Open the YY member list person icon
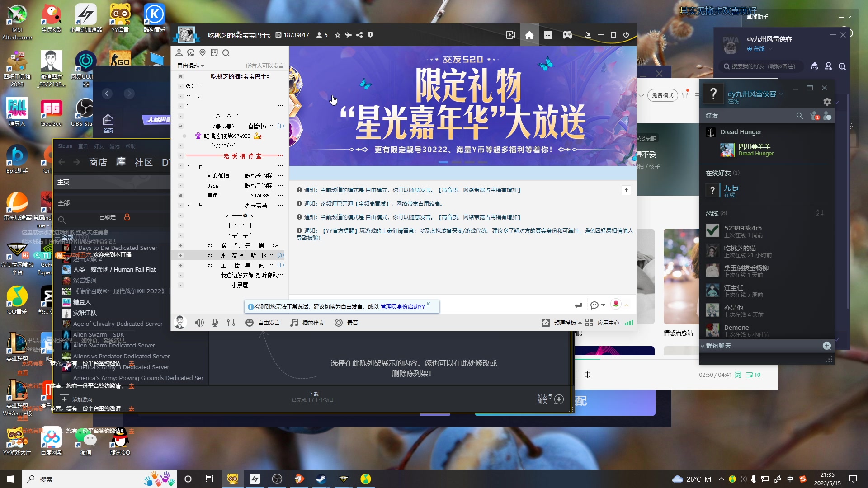 [179, 52]
